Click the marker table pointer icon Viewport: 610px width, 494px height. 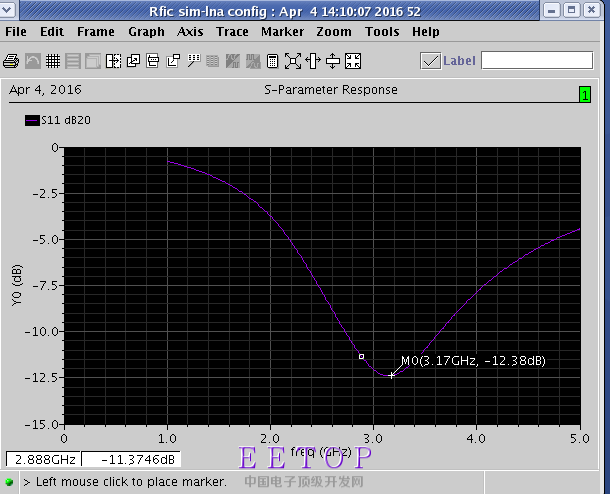pos(193,61)
